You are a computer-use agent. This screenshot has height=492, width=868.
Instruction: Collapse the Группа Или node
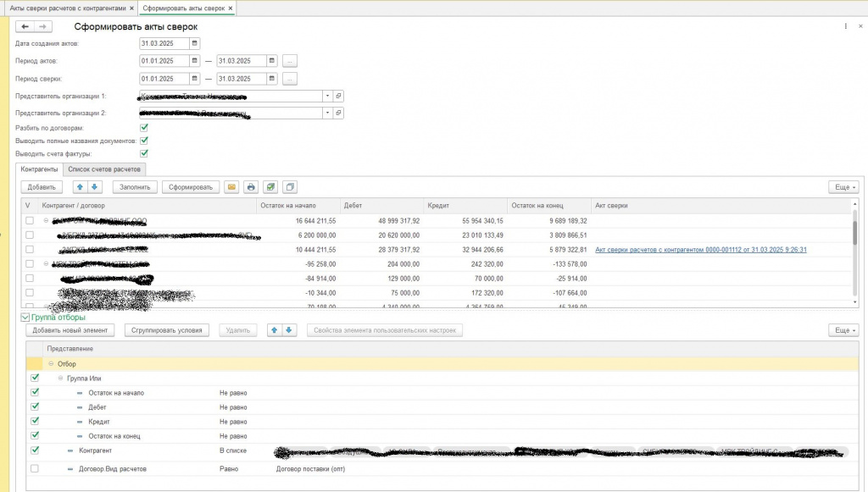pyautogui.click(x=60, y=379)
